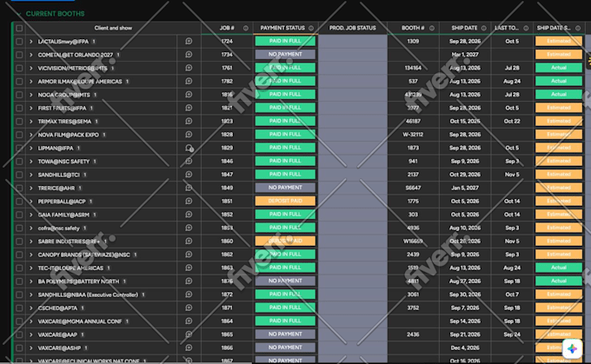Click info icon on PAYMENT STATUS column

pyautogui.click(x=311, y=28)
